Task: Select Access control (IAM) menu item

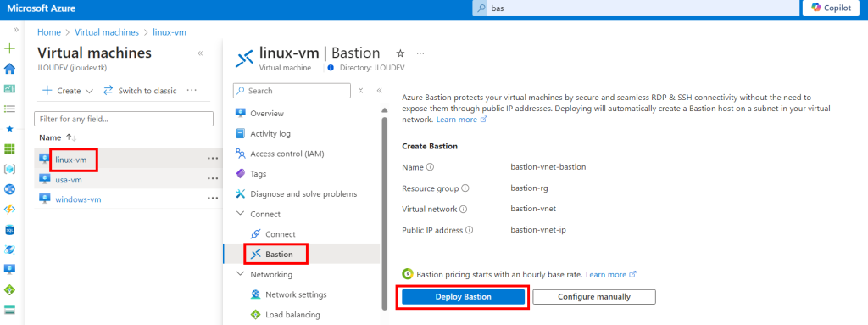Action: 287,154
